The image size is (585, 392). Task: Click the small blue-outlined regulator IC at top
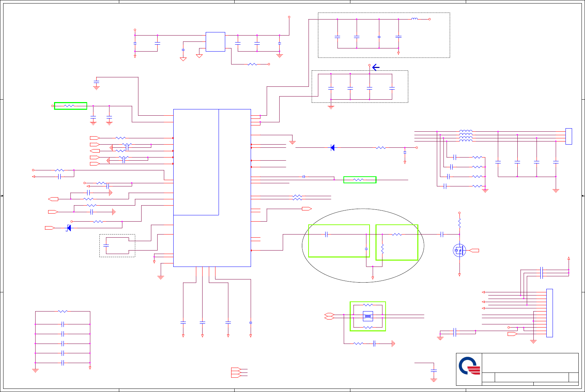pyautogui.click(x=215, y=42)
